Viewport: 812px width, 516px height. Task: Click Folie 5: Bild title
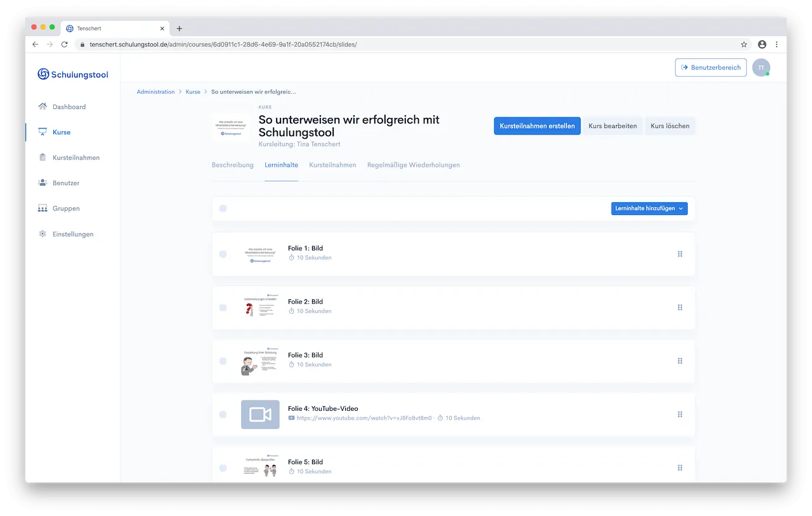click(305, 462)
